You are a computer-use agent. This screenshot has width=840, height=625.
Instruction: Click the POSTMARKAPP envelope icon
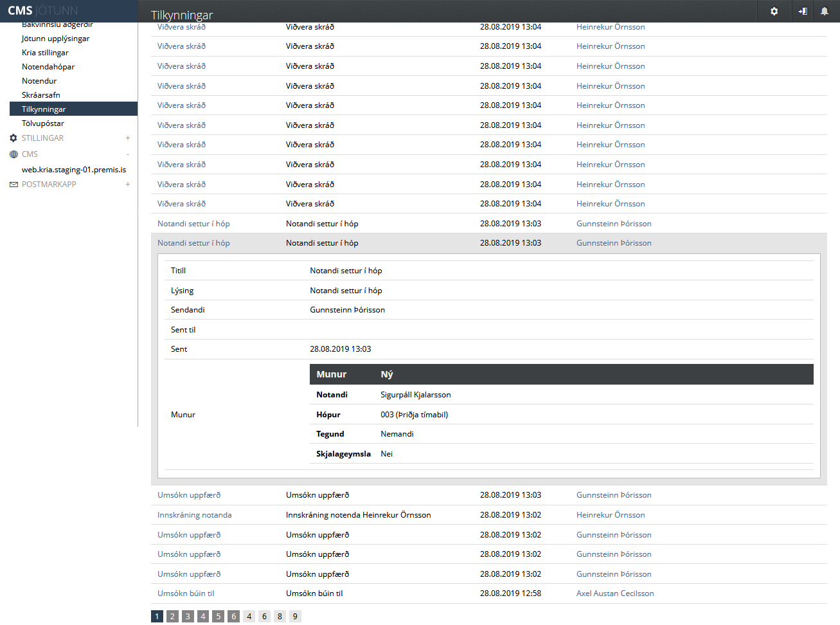13,185
